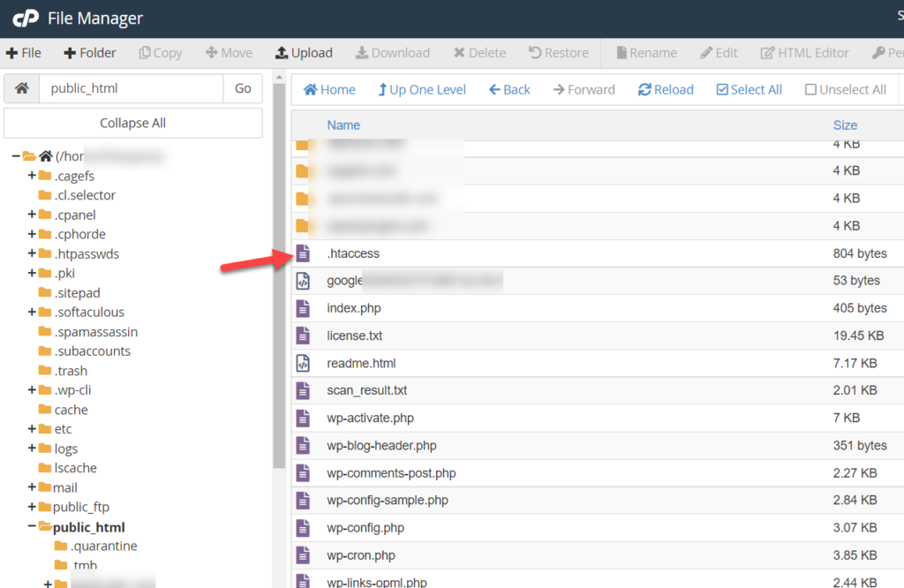Collapse the public_html folder node

tap(32, 525)
